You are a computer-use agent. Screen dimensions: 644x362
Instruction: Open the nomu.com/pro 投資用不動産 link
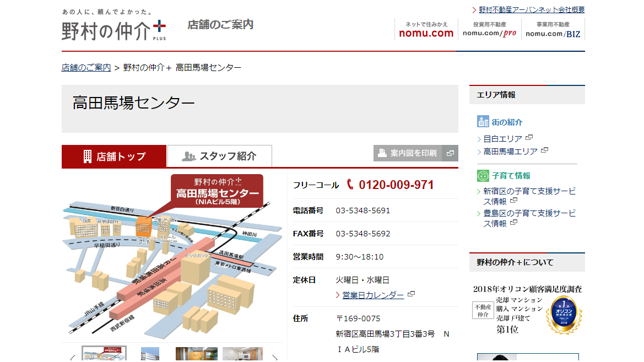click(x=489, y=30)
